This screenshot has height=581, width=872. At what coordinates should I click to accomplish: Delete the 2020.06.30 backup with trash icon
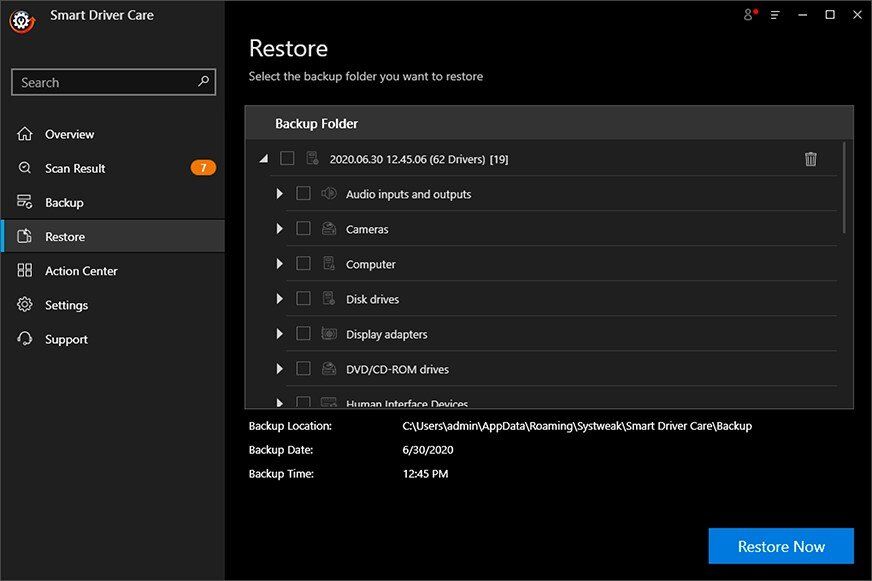pyautogui.click(x=810, y=159)
